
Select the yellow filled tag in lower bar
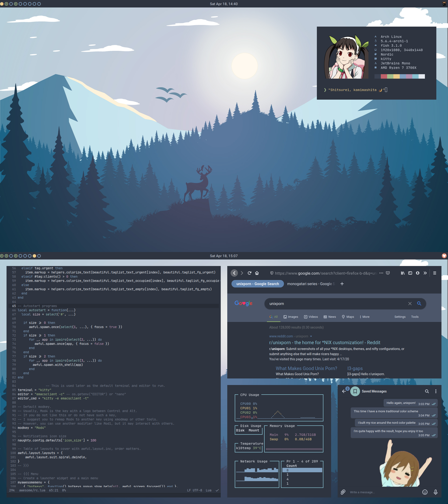pos(34,256)
